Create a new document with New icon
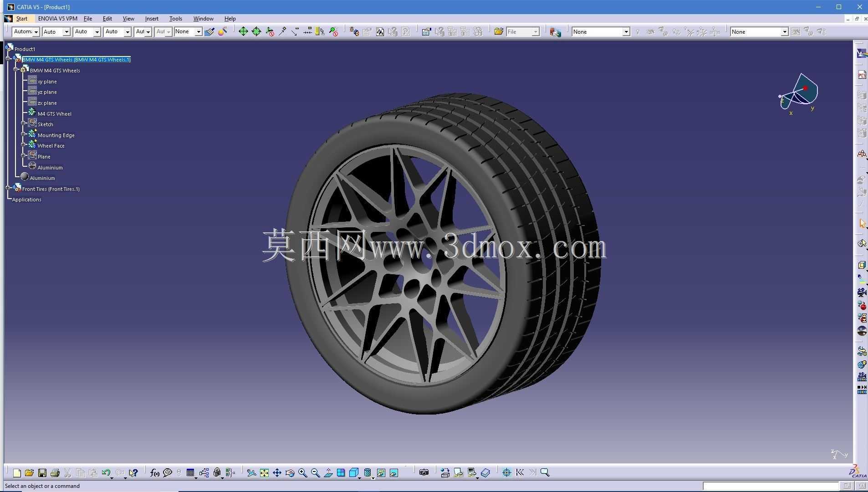Image resolution: width=868 pixels, height=492 pixels. [x=17, y=473]
